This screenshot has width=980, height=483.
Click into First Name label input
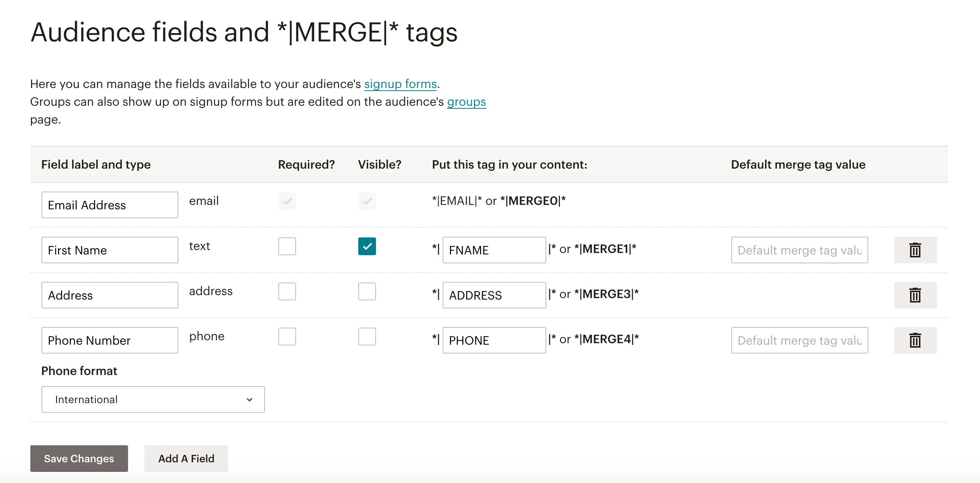click(110, 250)
